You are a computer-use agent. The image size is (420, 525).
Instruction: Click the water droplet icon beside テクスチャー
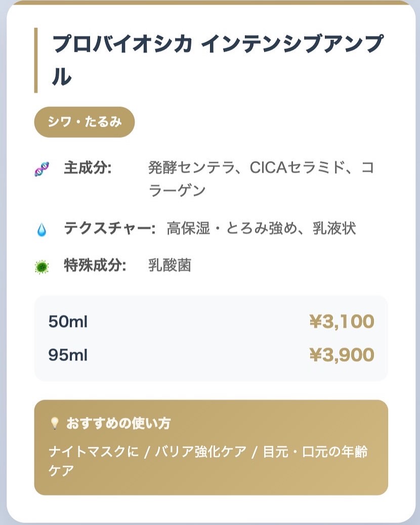[x=41, y=230]
